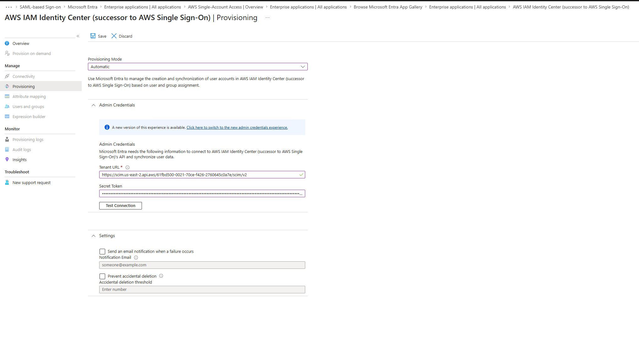Click last AWS IAM Identity Center breadcrumb
Image resolution: width=639 pixels, height=364 pixels.
click(571, 7)
